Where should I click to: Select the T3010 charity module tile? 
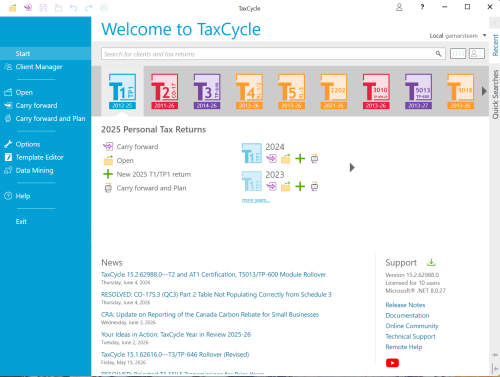[376, 91]
